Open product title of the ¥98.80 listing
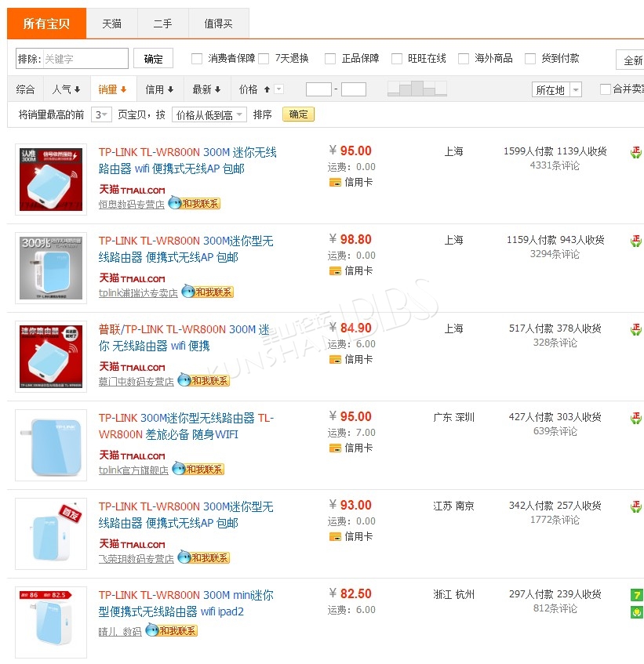Screen dimensions: 644x664 (x=186, y=249)
